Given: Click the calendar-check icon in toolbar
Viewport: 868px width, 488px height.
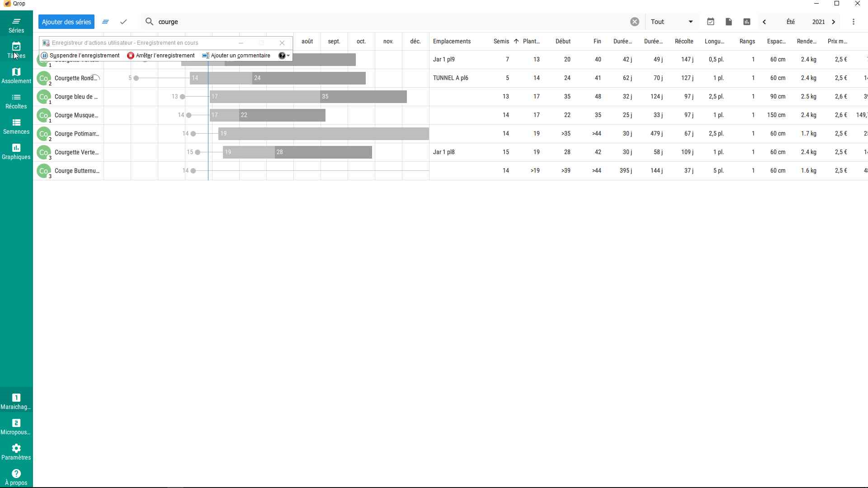Looking at the screenshot, I should tap(711, 22).
